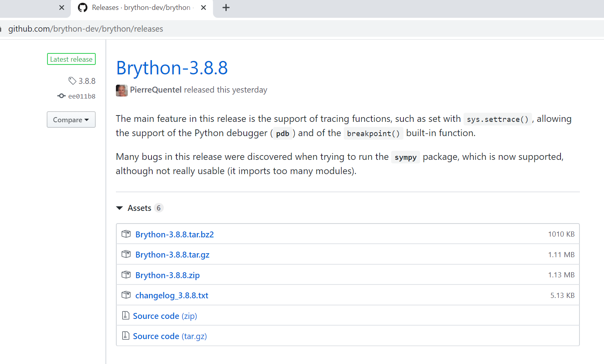Click zip file icon beside Source code (zip)
604x364 pixels.
coord(126,315)
